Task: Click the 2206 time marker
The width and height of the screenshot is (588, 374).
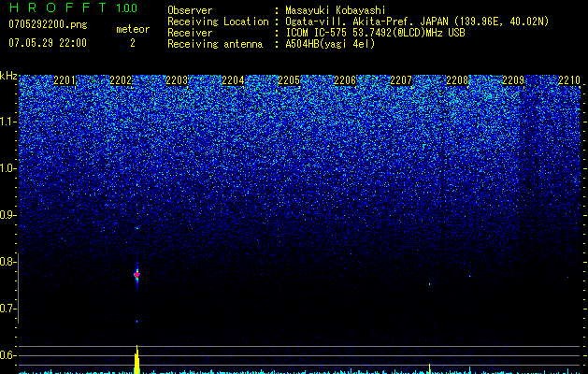Action: [x=345, y=80]
